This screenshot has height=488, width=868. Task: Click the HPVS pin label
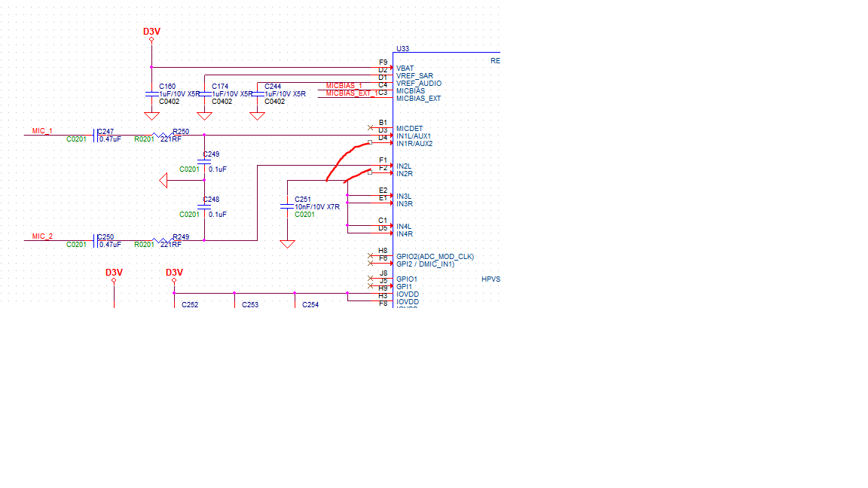(491, 279)
